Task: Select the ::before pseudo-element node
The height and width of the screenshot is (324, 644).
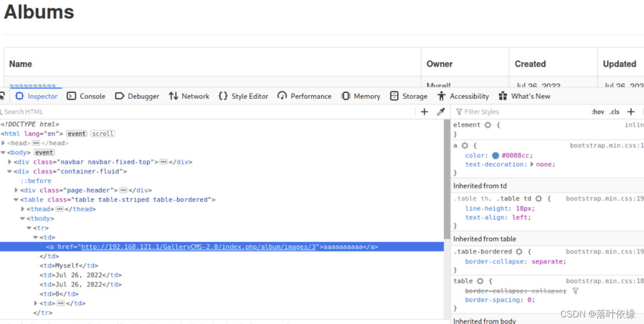Action: click(36, 181)
